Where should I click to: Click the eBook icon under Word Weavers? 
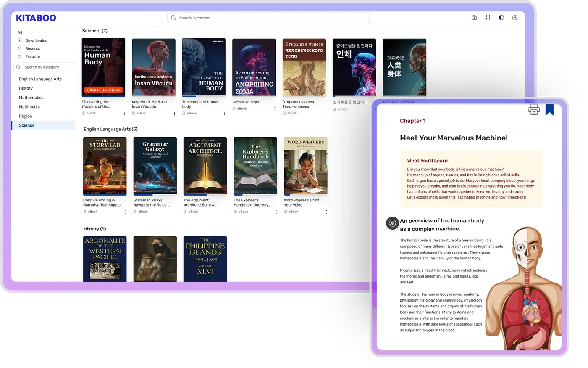(285, 212)
